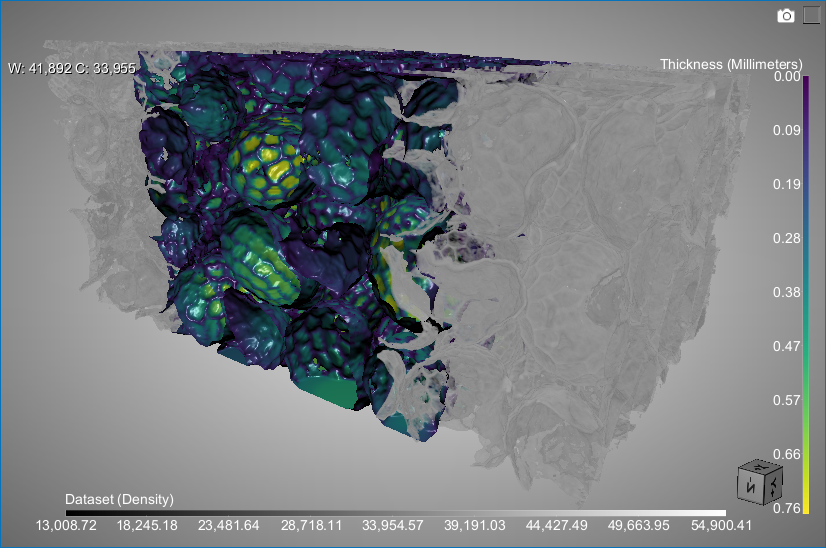Click the Dataset (Density) legend title
This screenshot has height=548, width=826.
point(119,498)
